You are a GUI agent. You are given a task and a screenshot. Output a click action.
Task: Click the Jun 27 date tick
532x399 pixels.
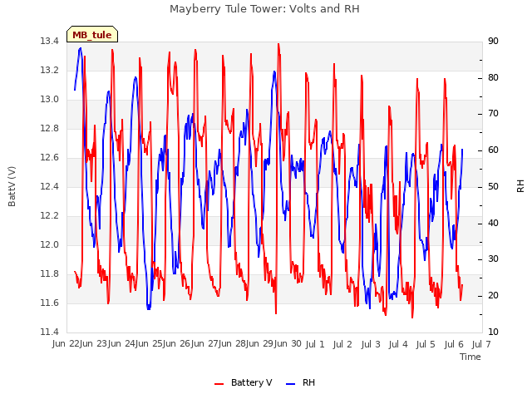coord(204,344)
